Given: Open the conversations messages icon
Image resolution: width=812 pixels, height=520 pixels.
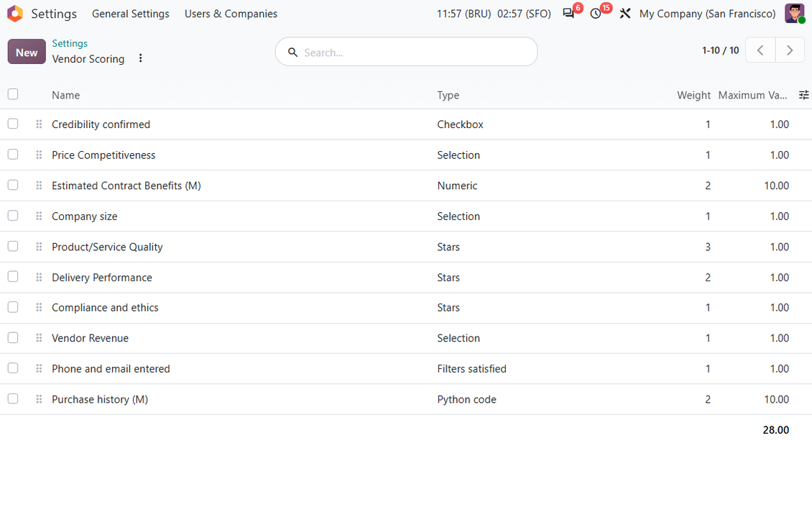Looking at the screenshot, I should coord(568,14).
